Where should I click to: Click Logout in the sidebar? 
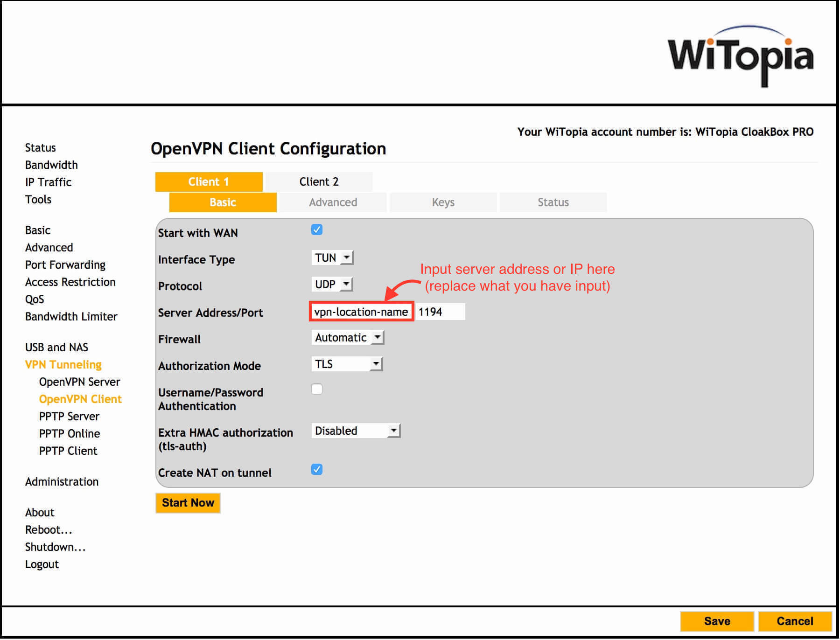42,564
